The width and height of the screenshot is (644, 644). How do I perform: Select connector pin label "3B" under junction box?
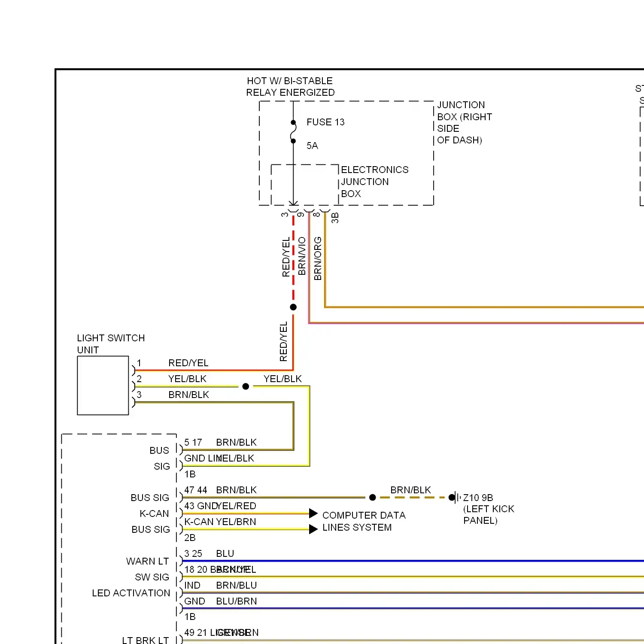(x=335, y=218)
